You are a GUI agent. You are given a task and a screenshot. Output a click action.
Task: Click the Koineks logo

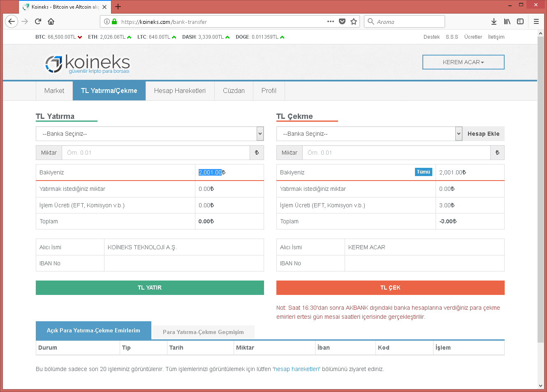click(87, 64)
